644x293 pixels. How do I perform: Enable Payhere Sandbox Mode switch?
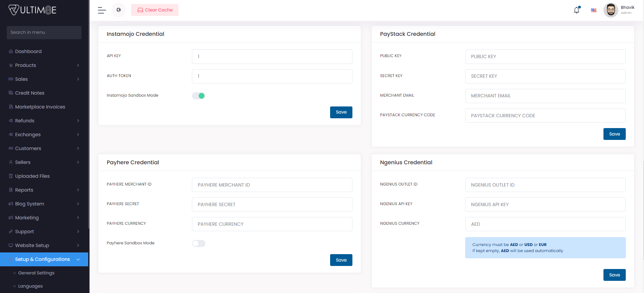tap(199, 243)
